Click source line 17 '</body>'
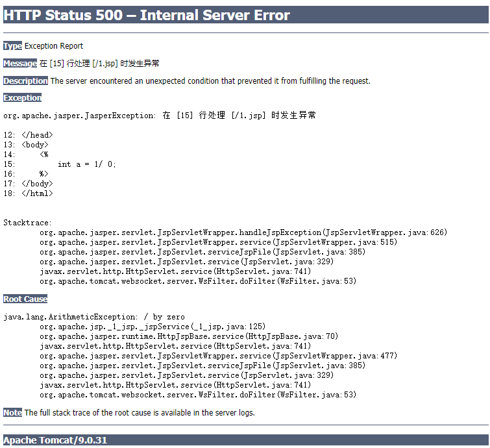The width and height of the screenshot is (490, 448). pos(28,184)
